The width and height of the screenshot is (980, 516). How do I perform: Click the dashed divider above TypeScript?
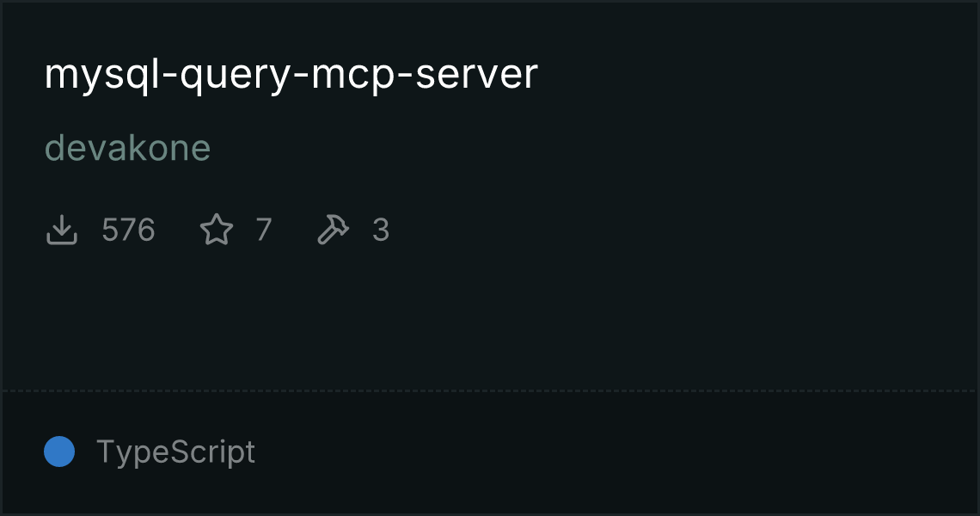489,391
